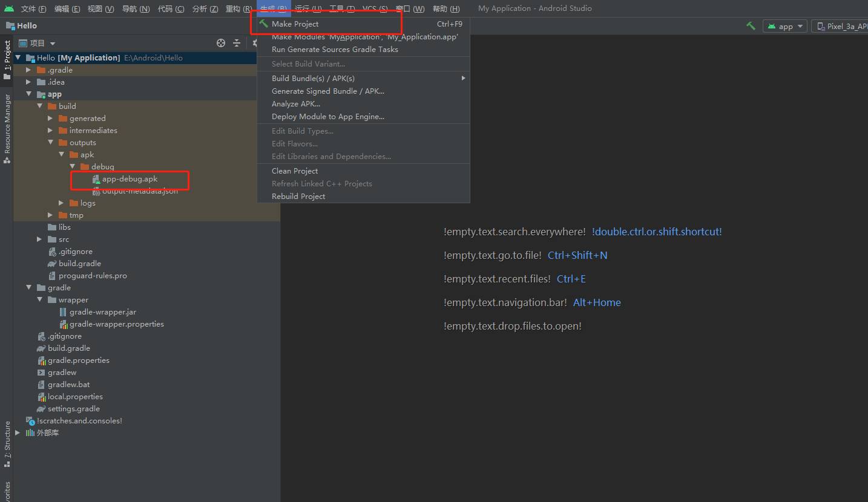This screenshot has width=868, height=502.
Task: Expand the .idea folder arrow
Action: point(28,82)
